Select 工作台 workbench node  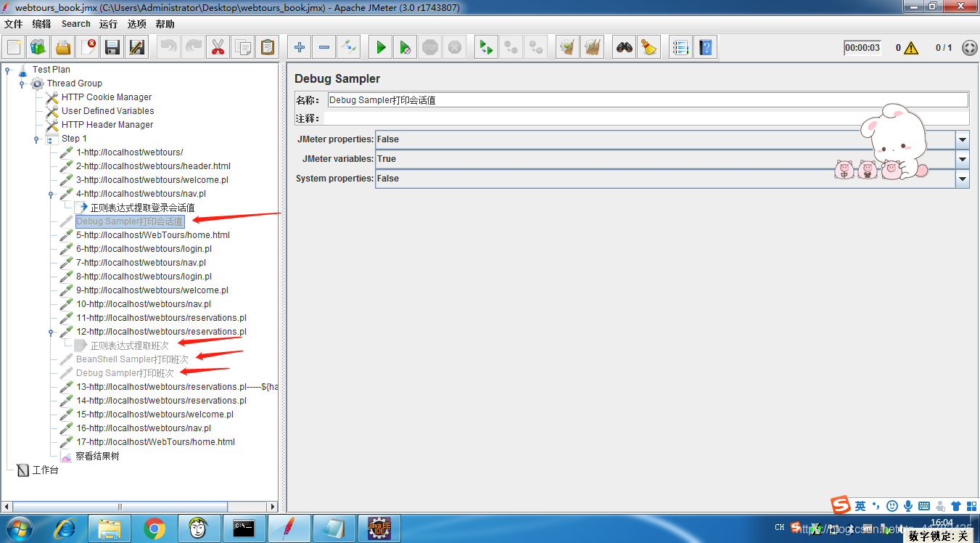point(45,470)
